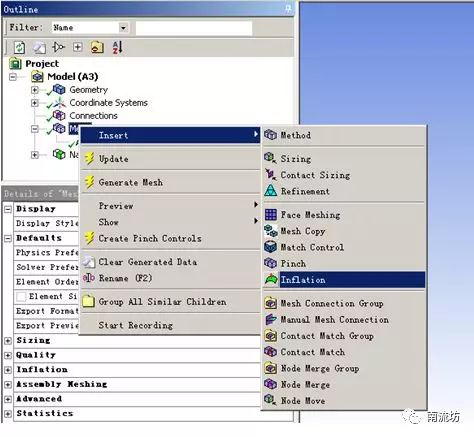Viewport: 474px width, 437px height.
Task: Click the Sizing icon in Insert submenu
Action: click(270, 158)
